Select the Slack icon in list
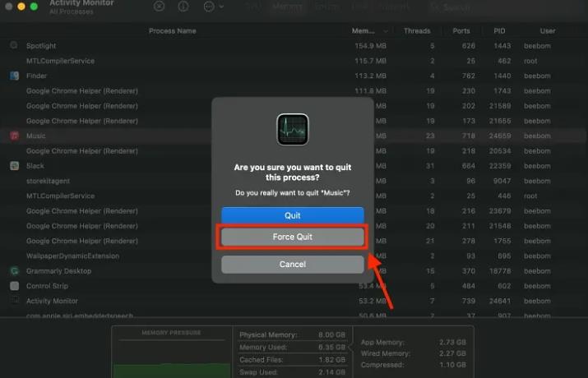This screenshot has height=378, width=588. pos(15,165)
